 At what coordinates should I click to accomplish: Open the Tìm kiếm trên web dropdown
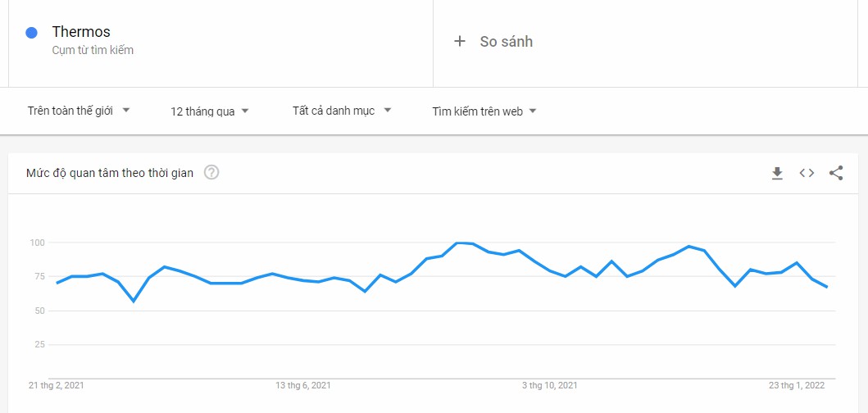coord(484,111)
